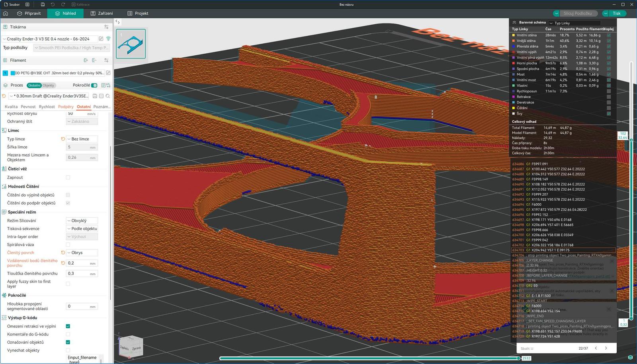Collapse the Barevné schéma legend panel
Image resolution: width=637 pixels, height=364 pixels.
(x=514, y=22)
